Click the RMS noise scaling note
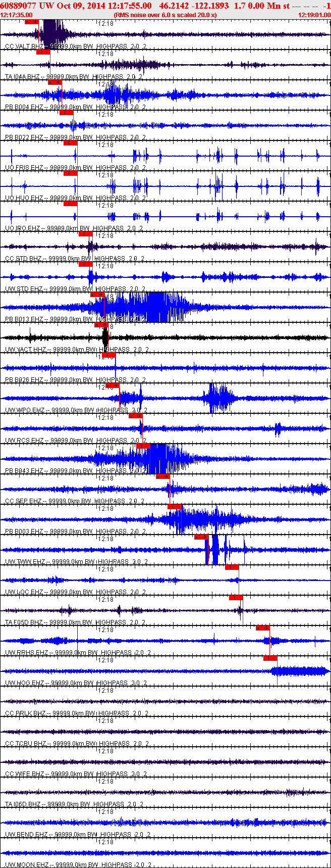 [165, 15]
